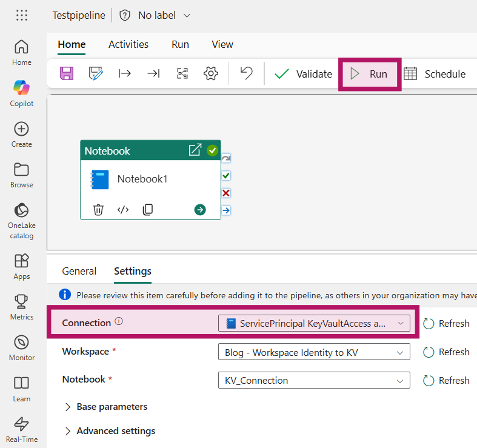Click the Undo arrow icon

tap(246, 74)
